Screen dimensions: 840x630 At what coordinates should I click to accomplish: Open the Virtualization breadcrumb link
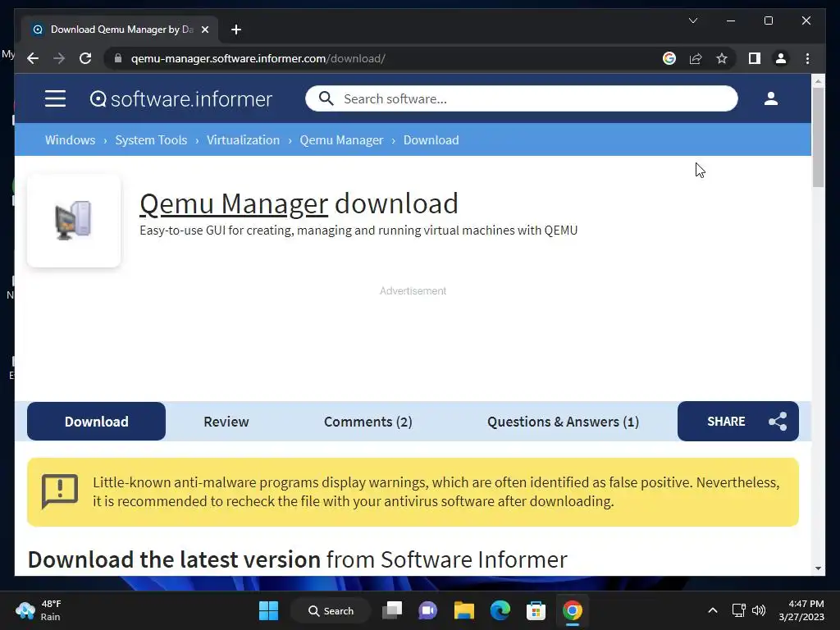point(243,139)
